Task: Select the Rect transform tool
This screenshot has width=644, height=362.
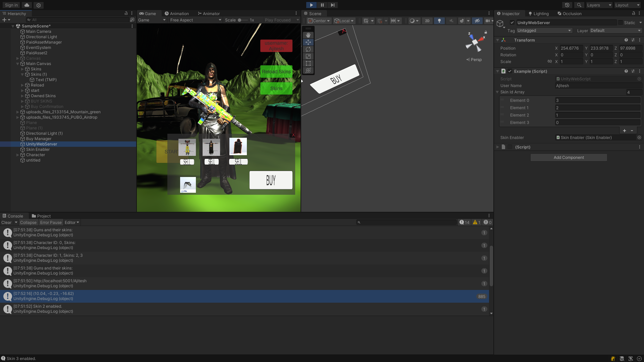Action: (x=308, y=63)
